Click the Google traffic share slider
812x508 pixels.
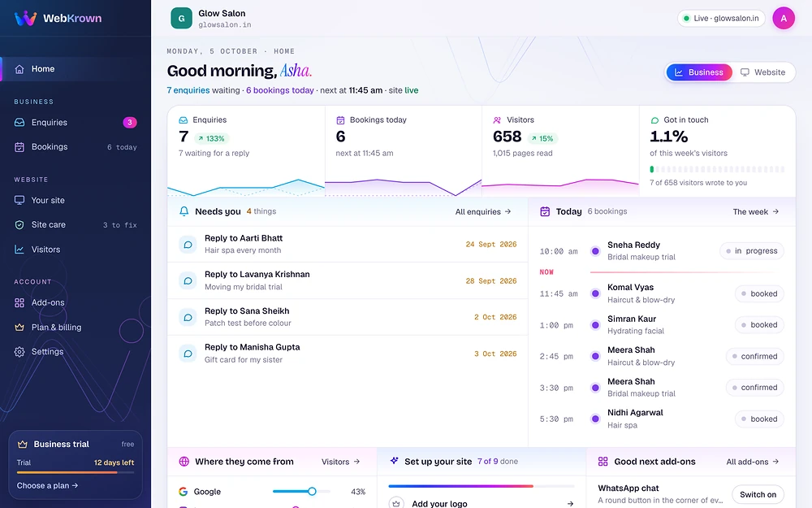click(301, 492)
